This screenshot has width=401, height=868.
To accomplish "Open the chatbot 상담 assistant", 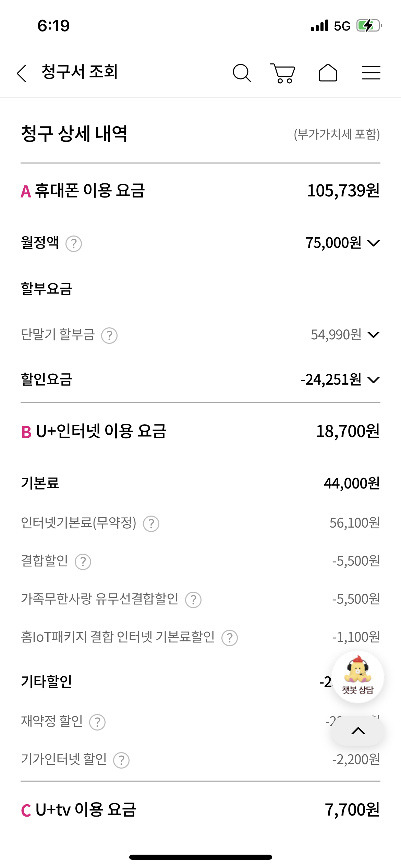I will click(x=357, y=677).
